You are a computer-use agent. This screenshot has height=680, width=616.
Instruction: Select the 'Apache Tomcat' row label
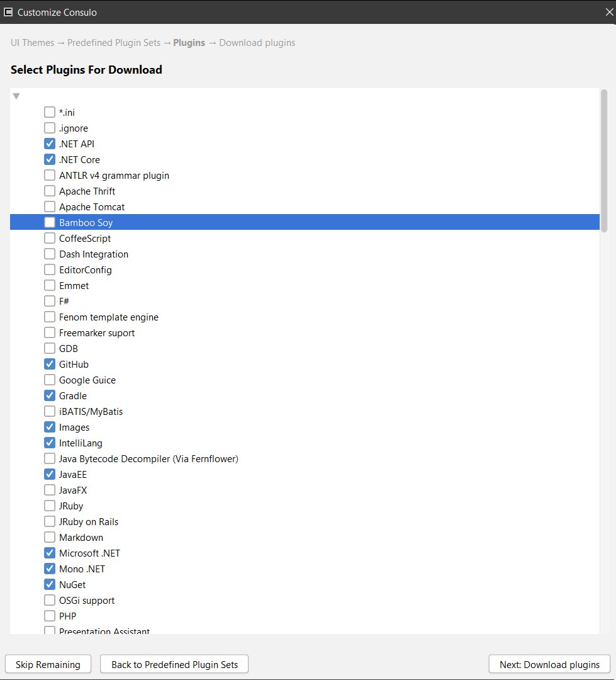pos(92,207)
